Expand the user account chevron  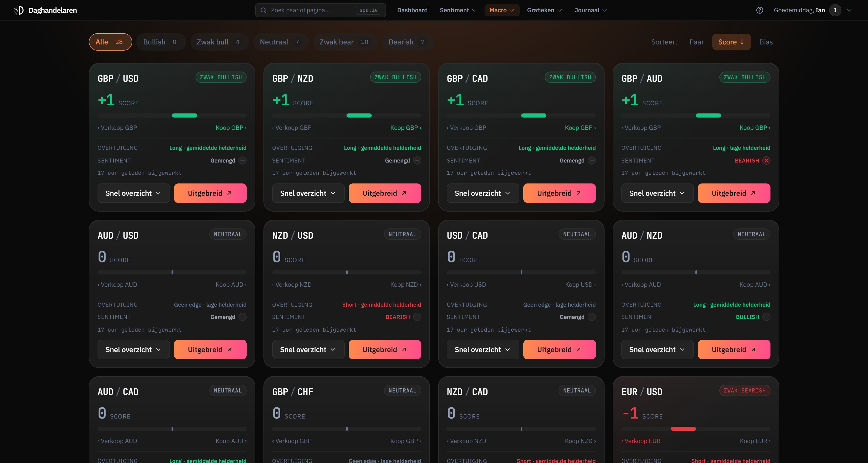(x=849, y=10)
